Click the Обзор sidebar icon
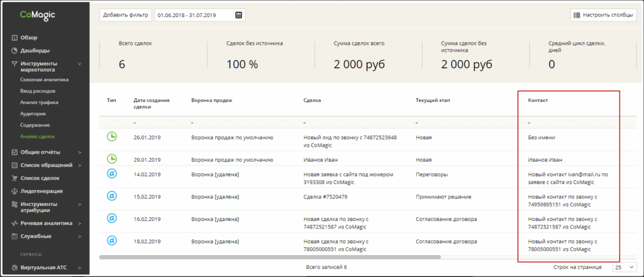 [14, 38]
